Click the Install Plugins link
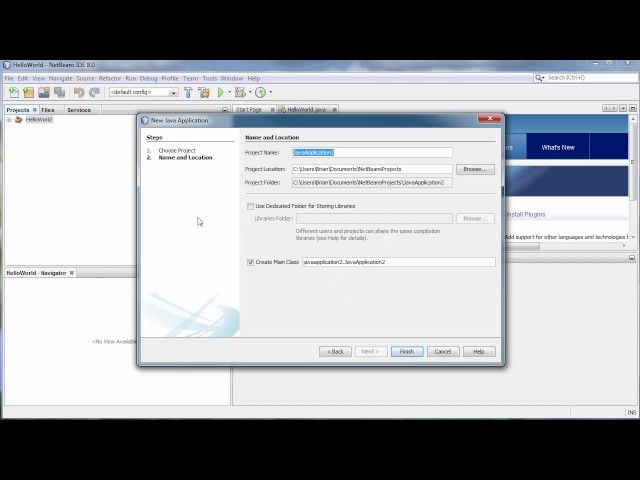The image size is (640, 480). (x=526, y=214)
